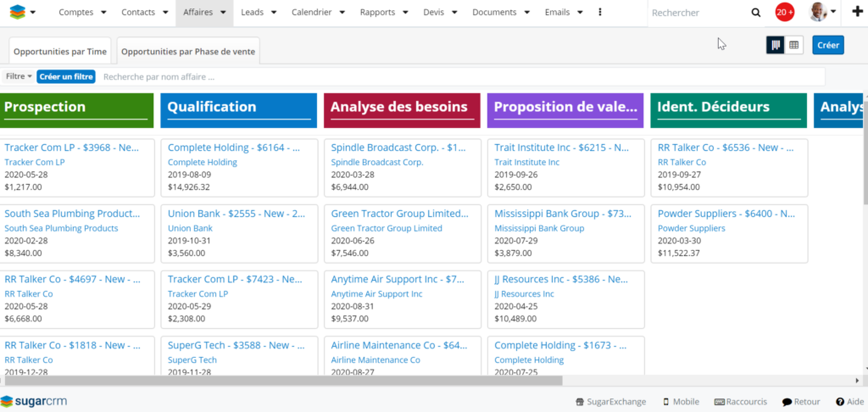This screenshot has width=868, height=412.
Task: Expand the Contacts dropdown arrow
Action: click(x=165, y=13)
